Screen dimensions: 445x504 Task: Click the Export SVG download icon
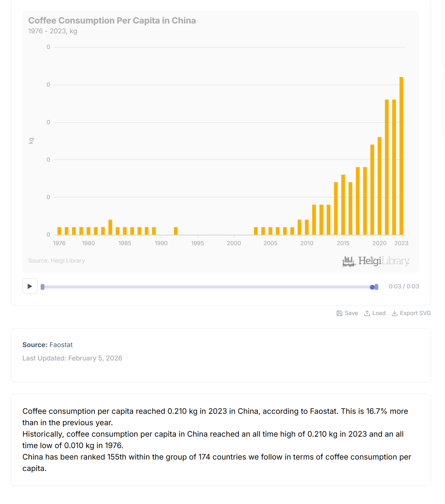[x=395, y=313]
